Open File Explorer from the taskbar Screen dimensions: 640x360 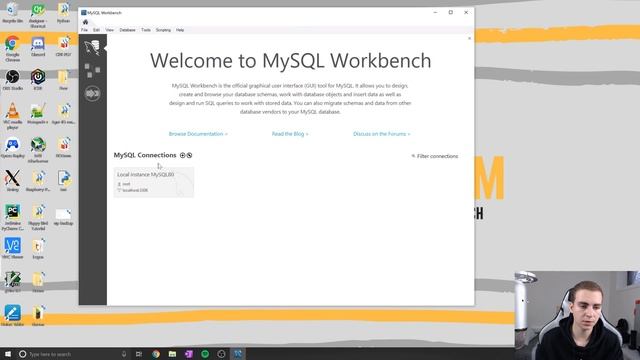click(172, 354)
